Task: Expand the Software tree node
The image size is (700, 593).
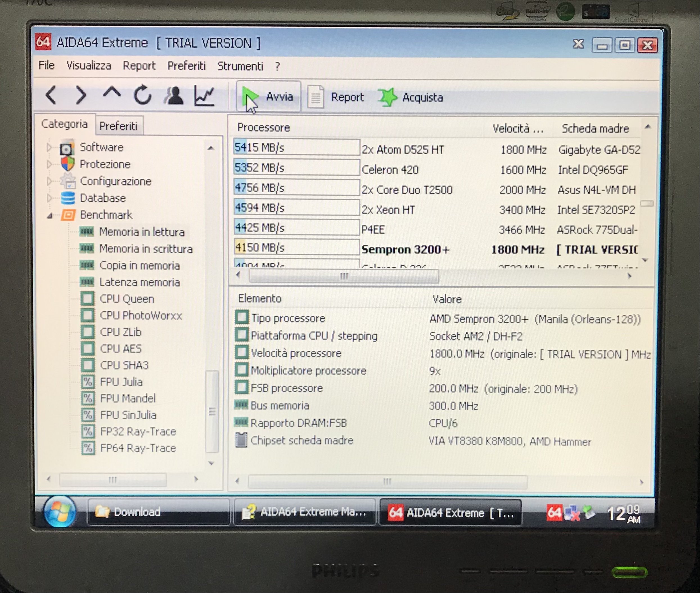Action: click(49, 147)
